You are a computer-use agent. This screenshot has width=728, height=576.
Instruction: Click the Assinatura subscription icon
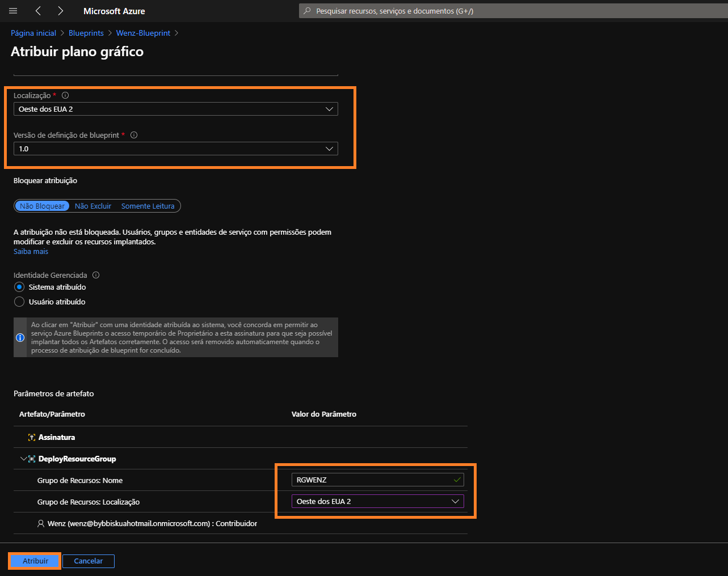[x=32, y=437]
